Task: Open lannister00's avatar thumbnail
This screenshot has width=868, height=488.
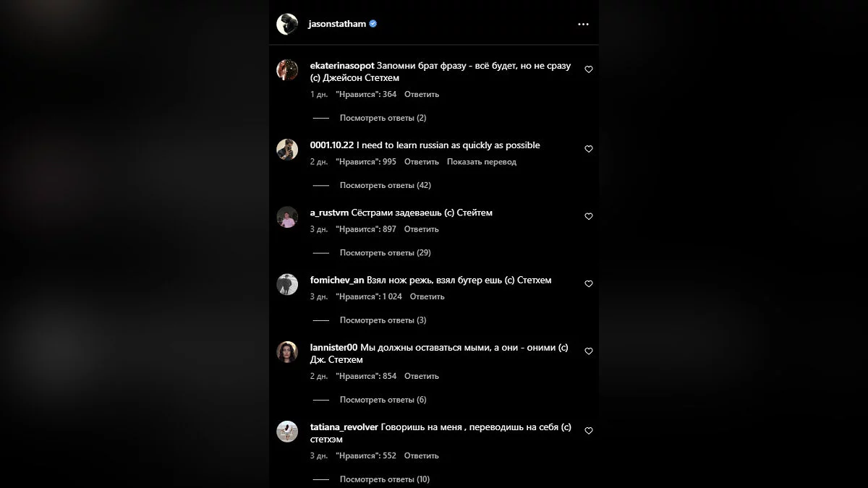Action: 287,352
